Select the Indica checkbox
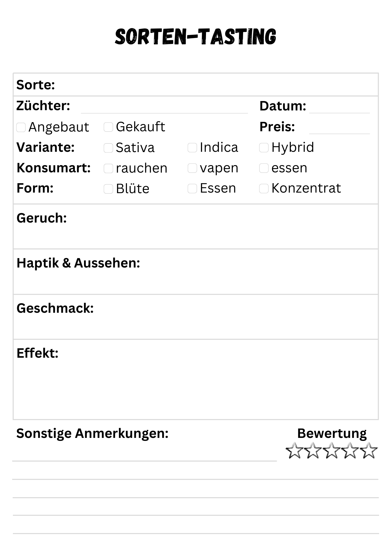The width and height of the screenshot is (392, 555). [x=192, y=148]
